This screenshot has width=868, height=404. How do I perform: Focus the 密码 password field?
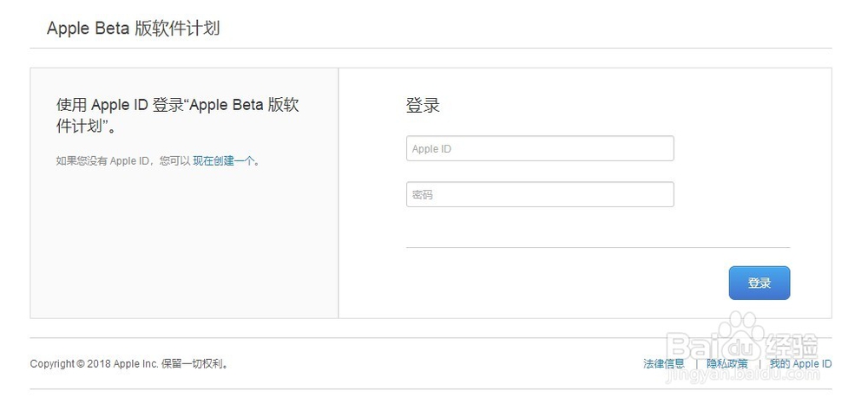coord(539,194)
